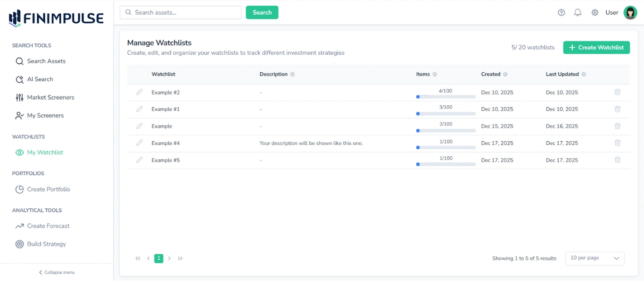Click the edit pencil for Example #4
Screen dimensions: 644x281
[x=140, y=143]
